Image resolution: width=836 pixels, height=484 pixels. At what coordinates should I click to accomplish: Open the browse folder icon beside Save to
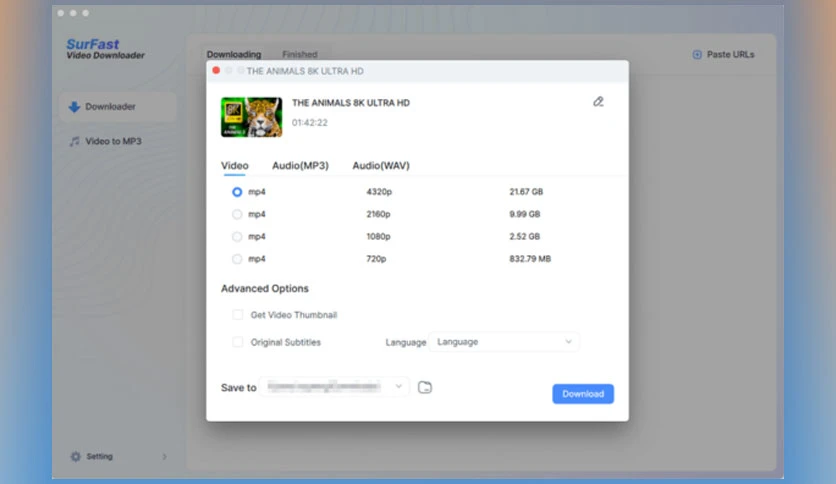click(424, 388)
